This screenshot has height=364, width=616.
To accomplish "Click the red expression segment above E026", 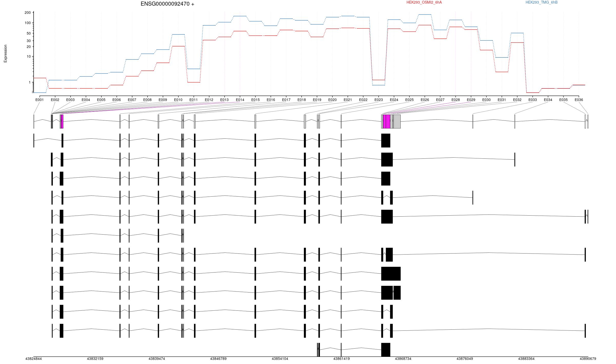I will 425,25.
